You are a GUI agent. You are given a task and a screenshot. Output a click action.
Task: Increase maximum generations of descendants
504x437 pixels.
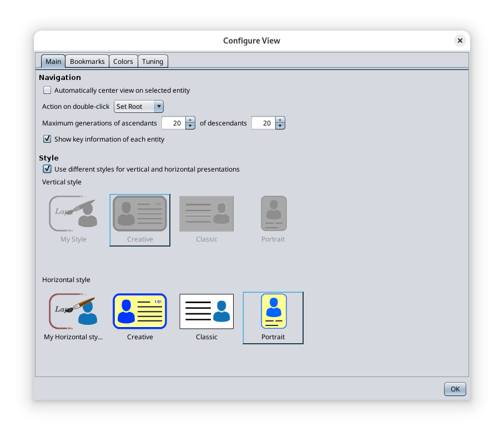280,120
